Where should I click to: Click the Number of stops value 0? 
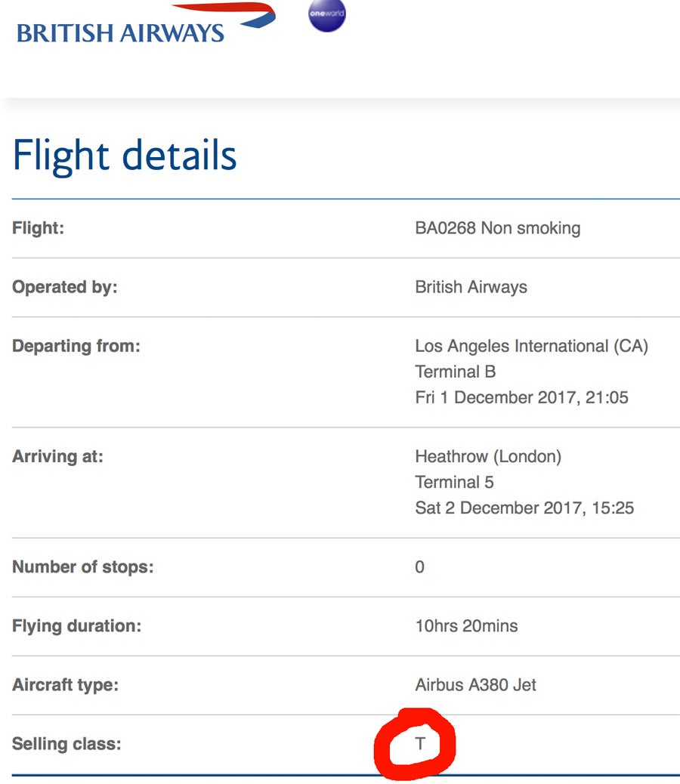tap(419, 567)
